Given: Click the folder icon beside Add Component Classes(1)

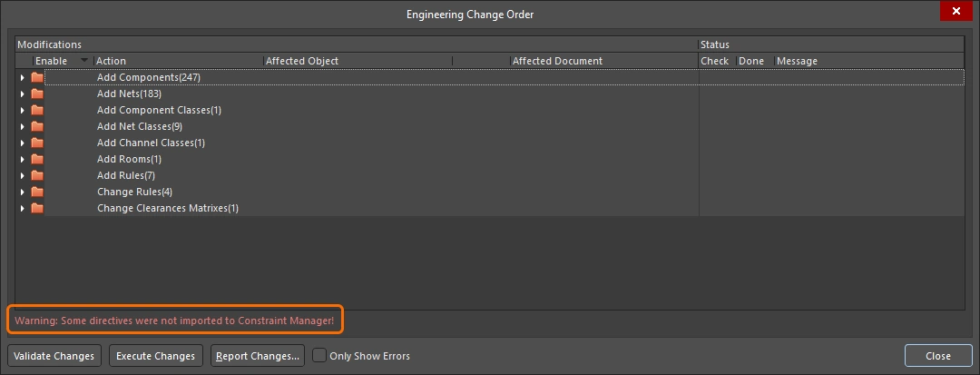Looking at the screenshot, I should coord(37,110).
